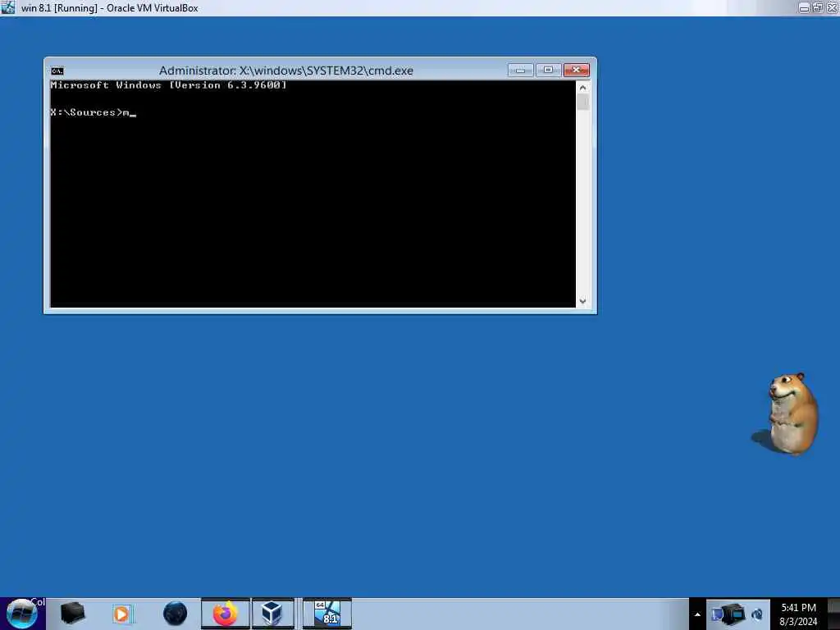Select the win 8.1 VM taskbar icon

pyautogui.click(x=327, y=614)
